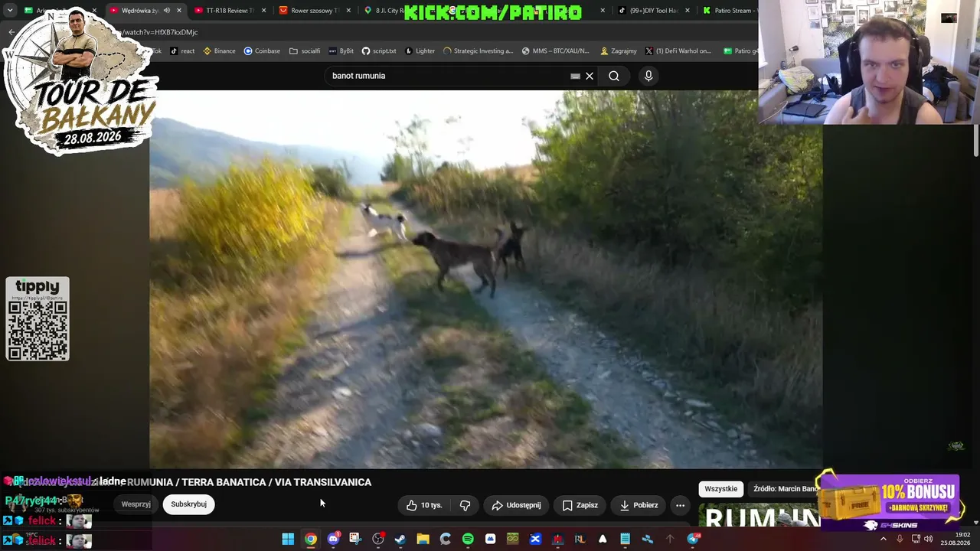Click the page vertical scrollbar thumb
Image resolution: width=980 pixels, height=551 pixels.
[x=976, y=139]
